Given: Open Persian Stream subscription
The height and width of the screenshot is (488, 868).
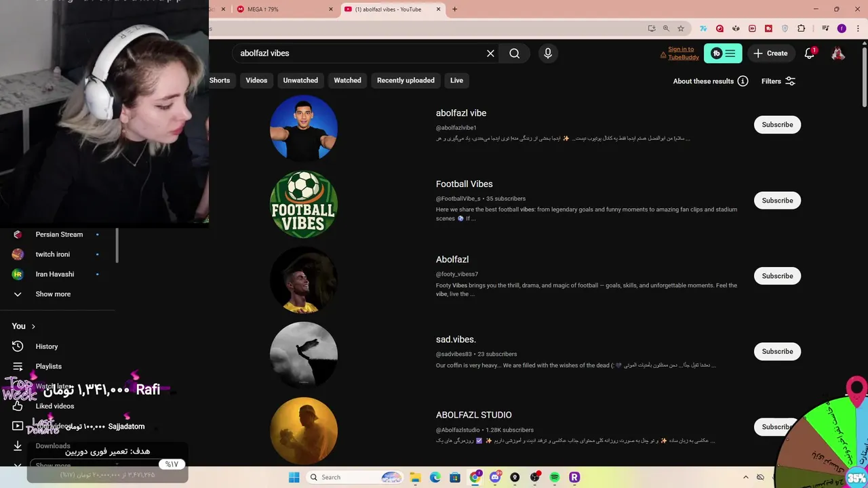Looking at the screenshot, I should 59,235.
